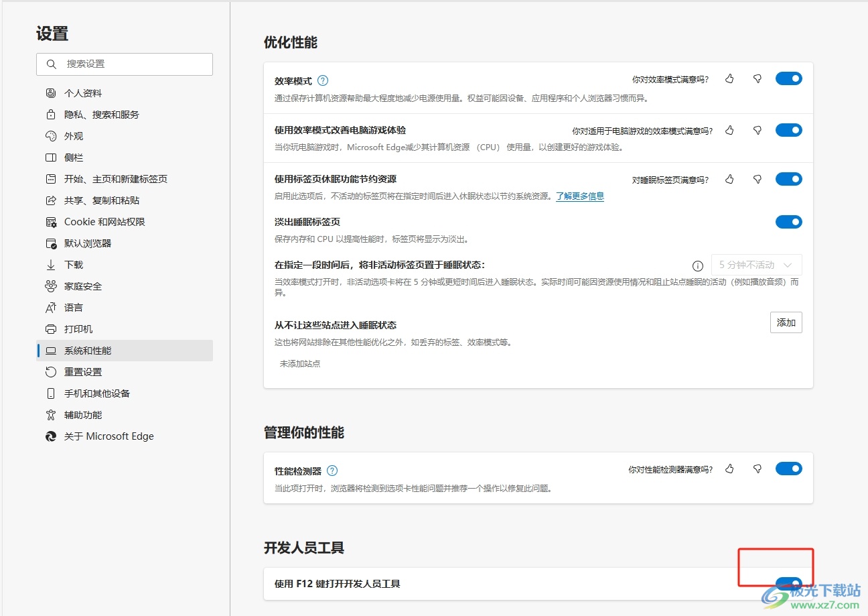Click thumbs-up for 对睡眠标签页满意吗
Viewport: 868px width, 616px height.
tap(729, 179)
